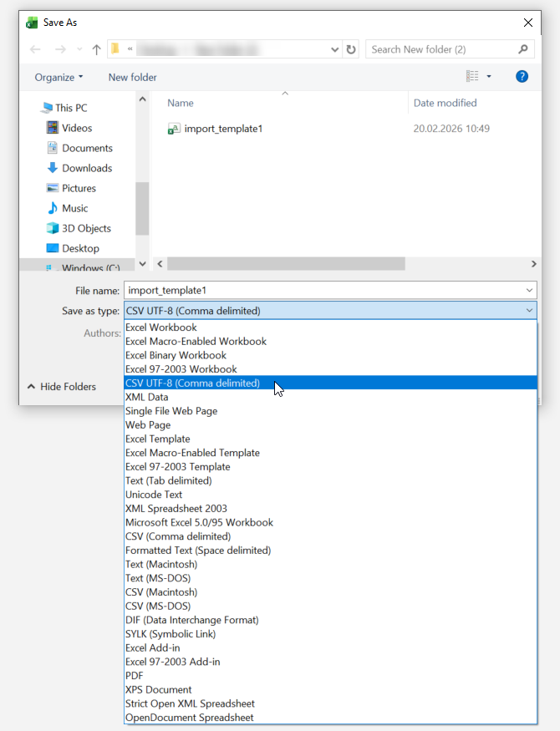This screenshot has height=731, width=560.
Task: Choose CSV (MS-DOS) file type
Action: click(x=331, y=606)
